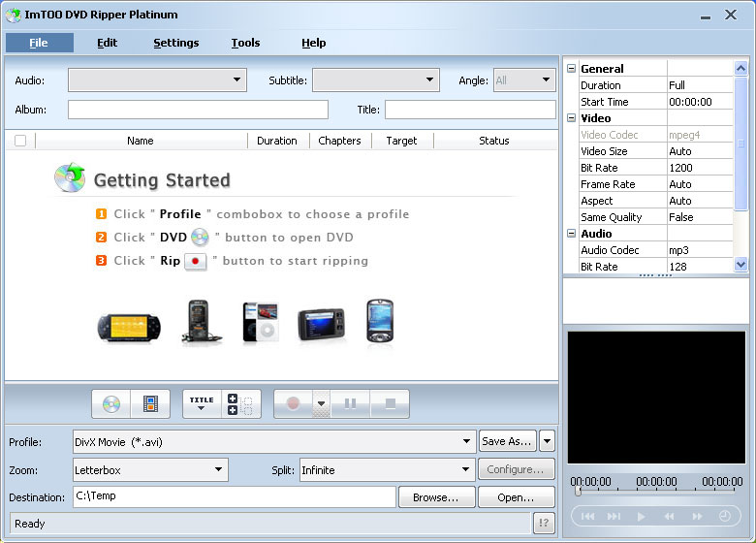The image size is (756, 543).
Task: Open the Split Infinite dropdown
Action: tap(464, 470)
